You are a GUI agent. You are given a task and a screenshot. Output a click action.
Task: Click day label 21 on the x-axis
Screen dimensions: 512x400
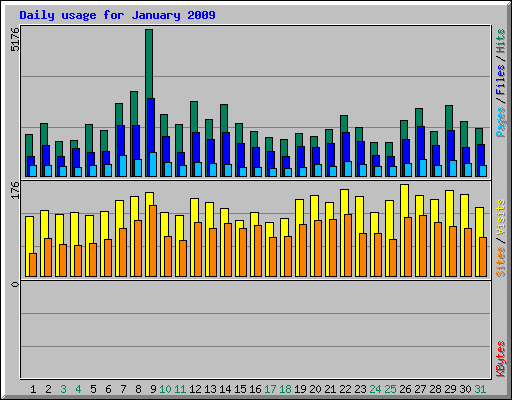[x=330, y=389]
